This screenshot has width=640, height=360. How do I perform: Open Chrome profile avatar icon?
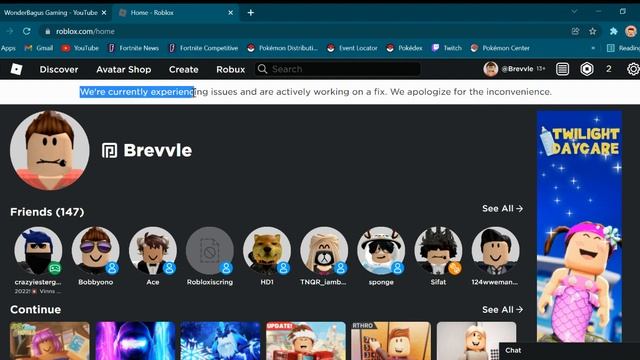[x=631, y=31]
